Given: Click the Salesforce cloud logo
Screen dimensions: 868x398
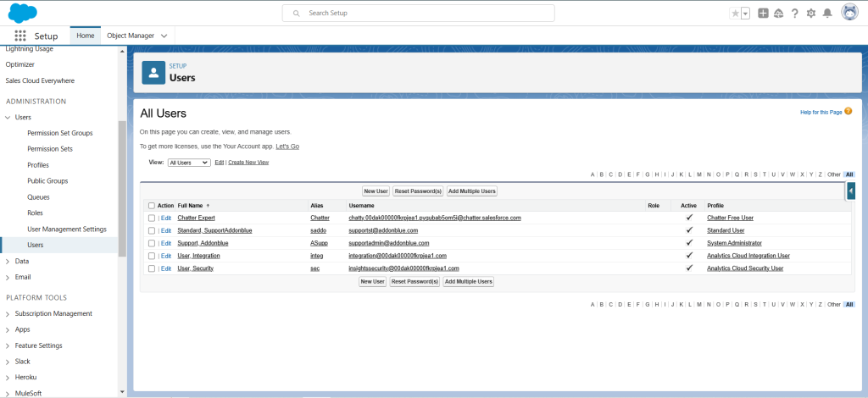Looking at the screenshot, I should click(23, 13).
